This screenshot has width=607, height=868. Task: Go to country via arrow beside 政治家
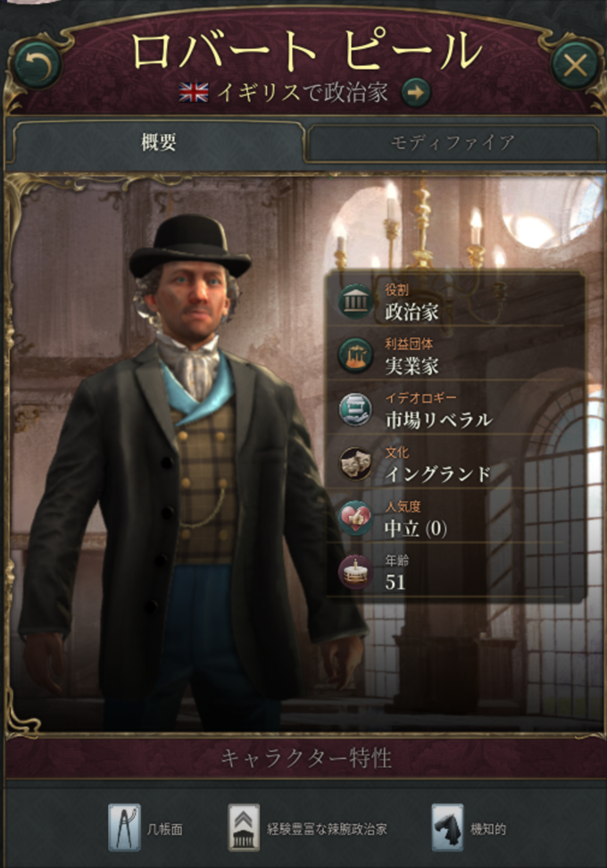[416, 93]
